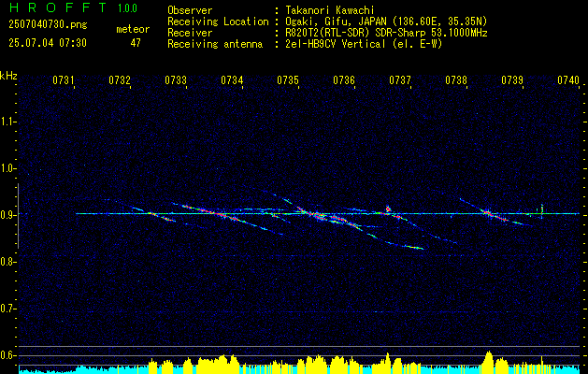The image size is (588, 374).
Task: Click the version number 1.0.0
Action: (127, 8)
